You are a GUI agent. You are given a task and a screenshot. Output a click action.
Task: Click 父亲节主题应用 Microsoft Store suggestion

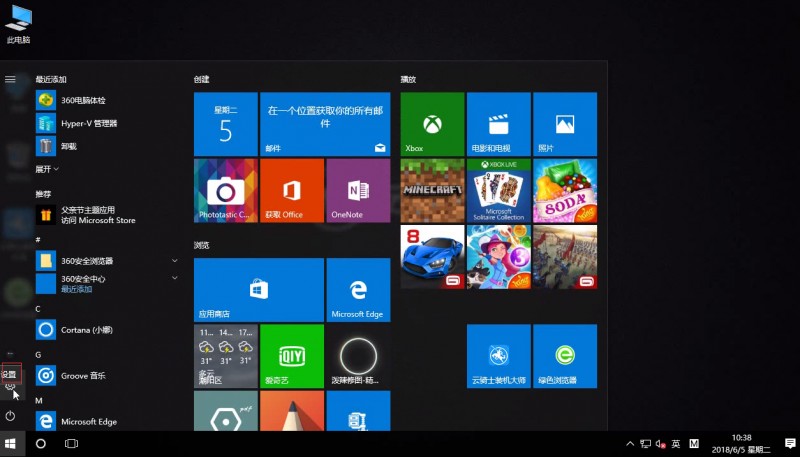coord(107,215)
